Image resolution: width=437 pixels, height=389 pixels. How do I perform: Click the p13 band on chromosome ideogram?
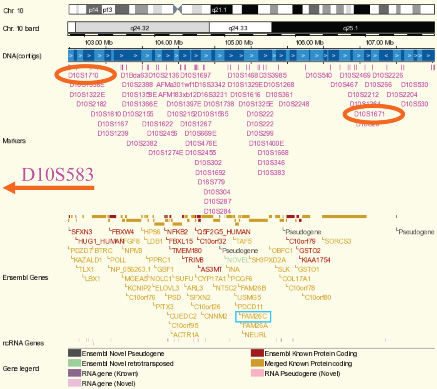click(108, 10)
